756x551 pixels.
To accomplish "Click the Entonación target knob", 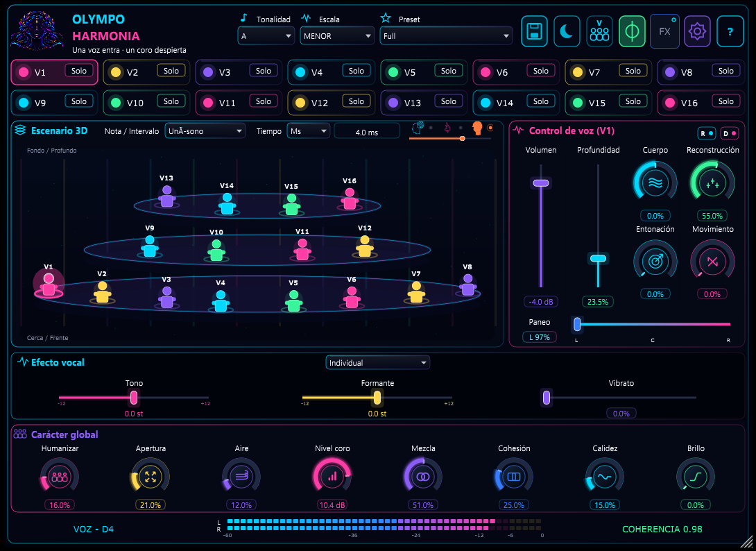I will click(x=655, y=262).
